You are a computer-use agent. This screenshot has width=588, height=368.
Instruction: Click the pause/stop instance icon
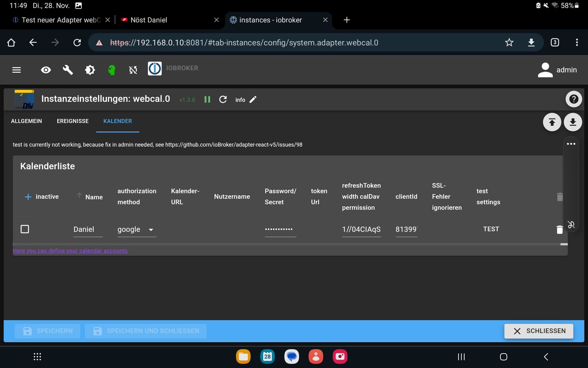click(x=207, y=99)
